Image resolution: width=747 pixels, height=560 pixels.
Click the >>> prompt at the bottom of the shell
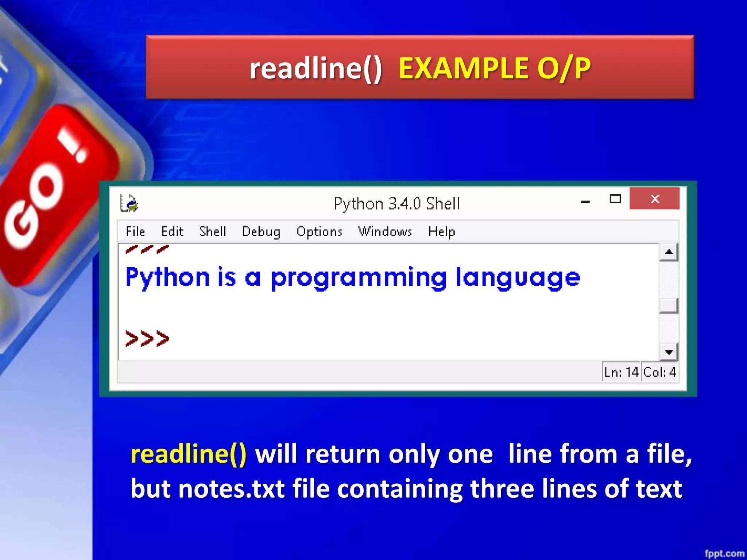[147, 339]
